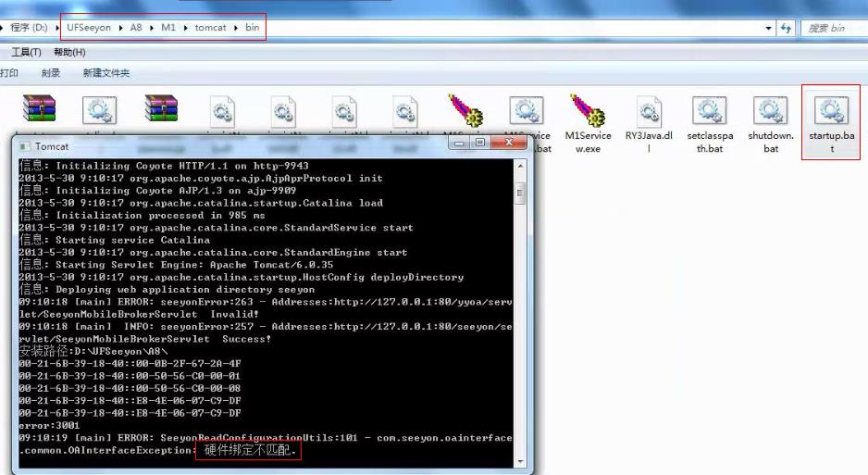Click the 刻录 toolbar button
The height and width of the screenshot is (475, 868).
51,73
